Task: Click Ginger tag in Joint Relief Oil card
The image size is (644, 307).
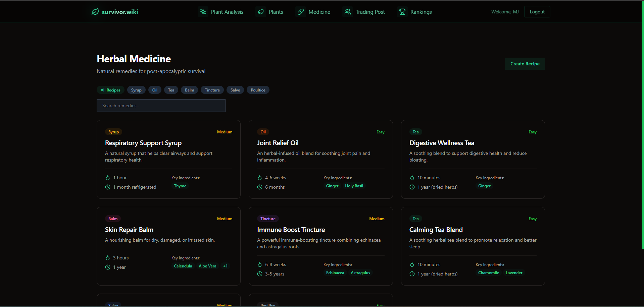Action: (332, 186)
